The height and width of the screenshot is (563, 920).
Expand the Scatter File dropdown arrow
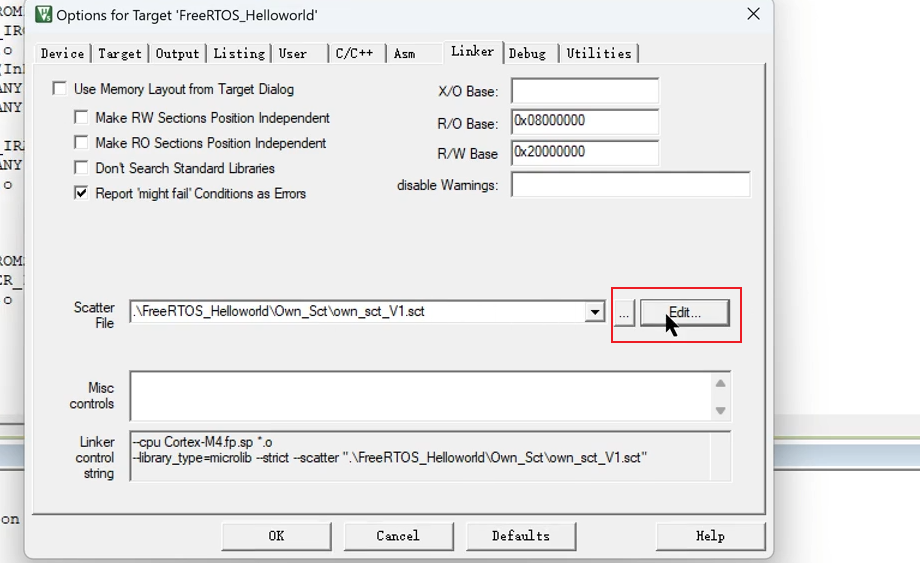pos(594,312)
